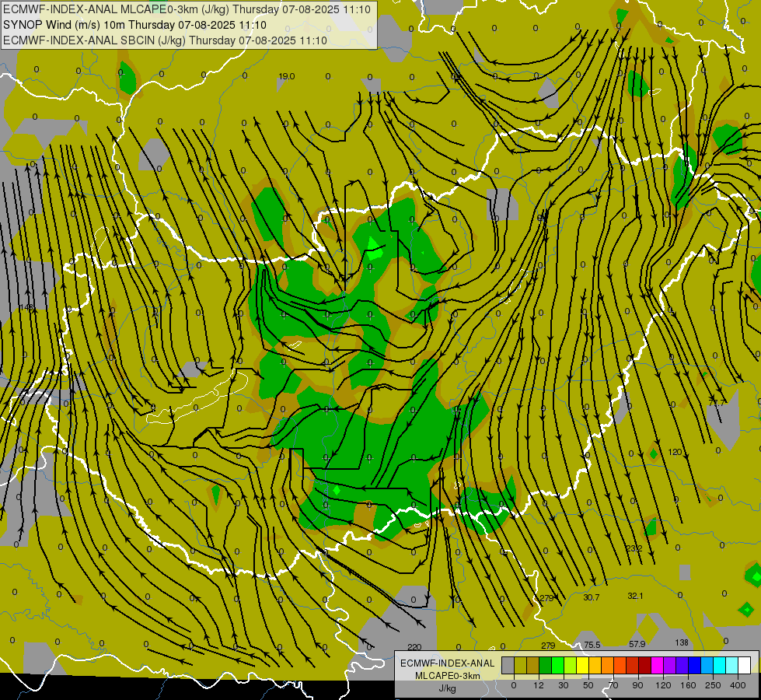Click the 57.9 value on the map
The width and height of the screenshot is (761, 700).
(x=637, y=644)
